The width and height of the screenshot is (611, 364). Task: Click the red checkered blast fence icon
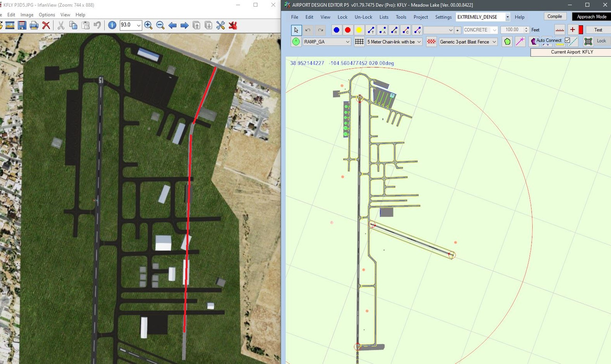point(432,42)
